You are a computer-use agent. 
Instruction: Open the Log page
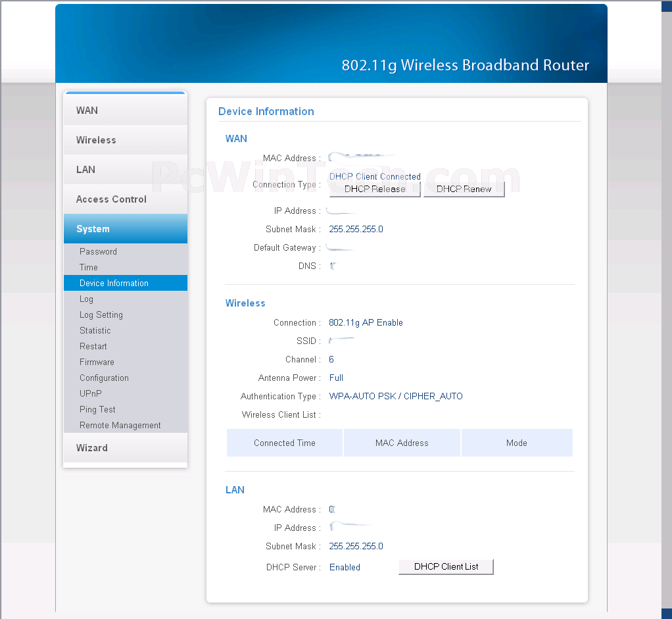86,299
